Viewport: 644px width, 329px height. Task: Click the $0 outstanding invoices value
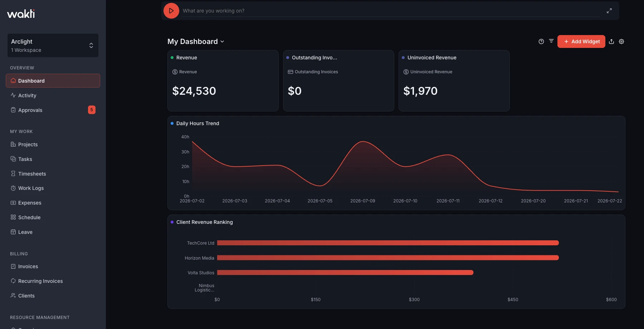(x=295, y=91)
